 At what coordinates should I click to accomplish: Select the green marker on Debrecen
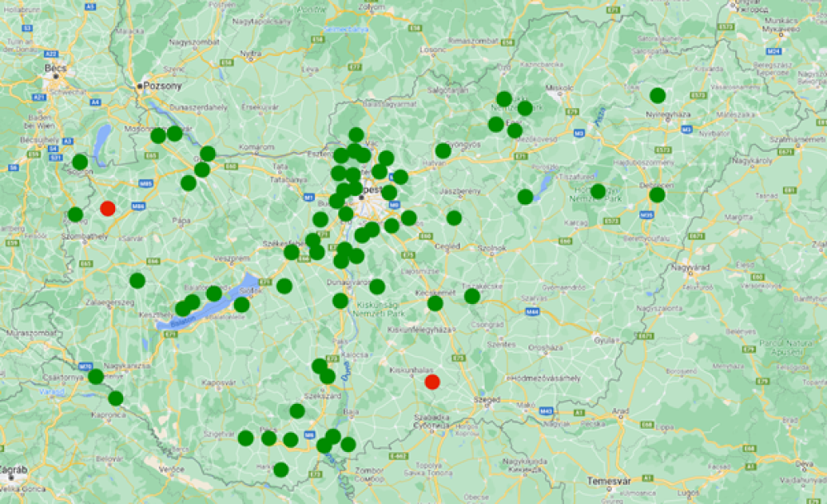[x=657, y=194]
